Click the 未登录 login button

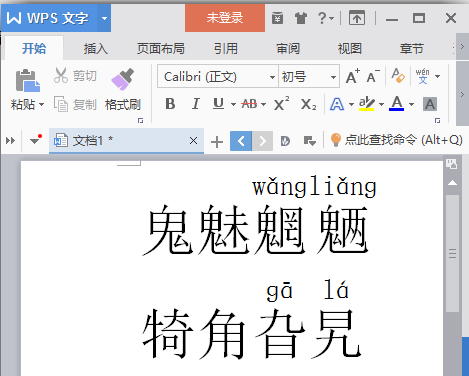pos(225,18)
